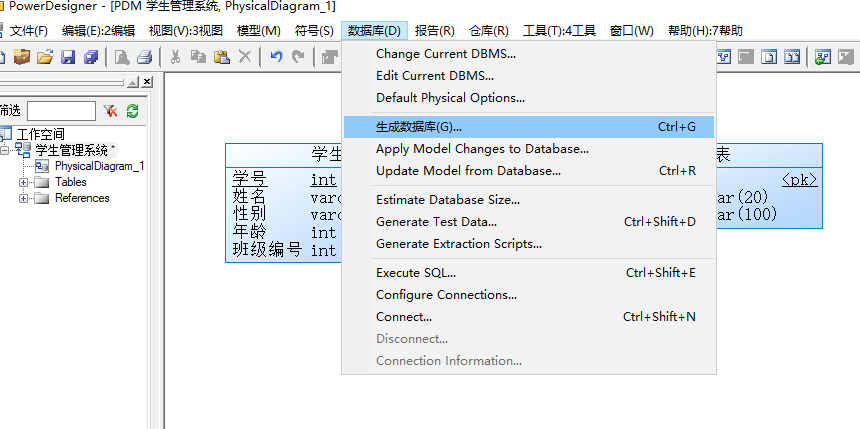This screenshot has width=860, height=429.
Task: Choose Update Model from Database...
Action: [529, 171]
